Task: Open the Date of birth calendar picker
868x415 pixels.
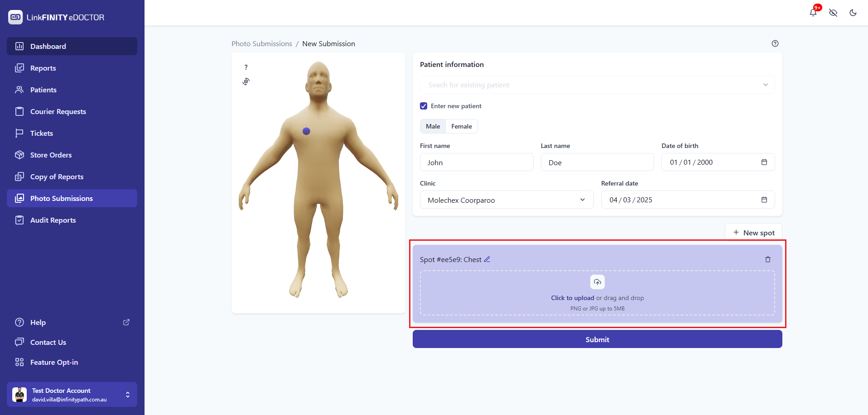Action: pyautogui.click(x=764, y=162)
